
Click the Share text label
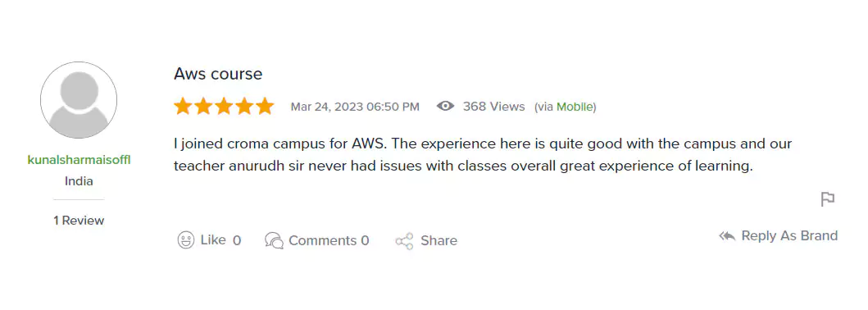tap(439, 241)
